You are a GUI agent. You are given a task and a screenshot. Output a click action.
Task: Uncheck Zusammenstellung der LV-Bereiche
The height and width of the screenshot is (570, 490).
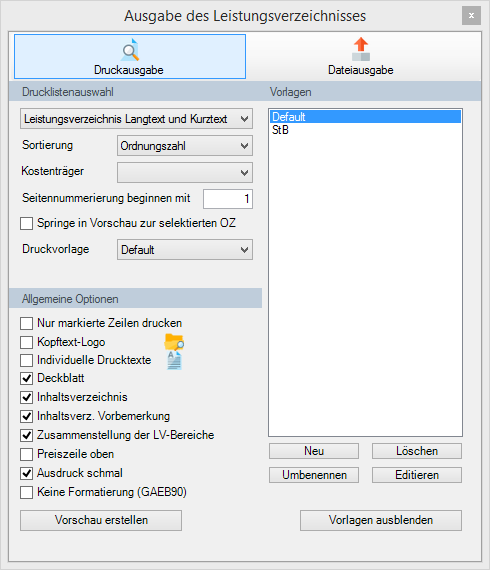(x=27, y=435)
